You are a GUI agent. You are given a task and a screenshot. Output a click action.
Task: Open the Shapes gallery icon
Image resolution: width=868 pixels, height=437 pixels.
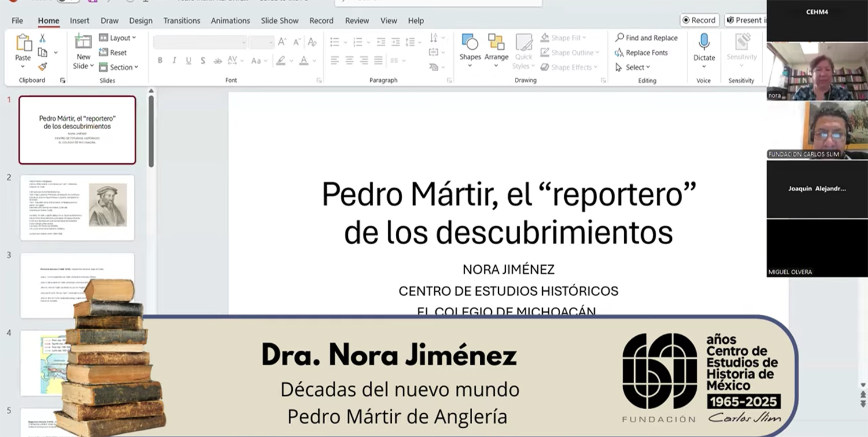pyautogui.click(x=470, y=42)
